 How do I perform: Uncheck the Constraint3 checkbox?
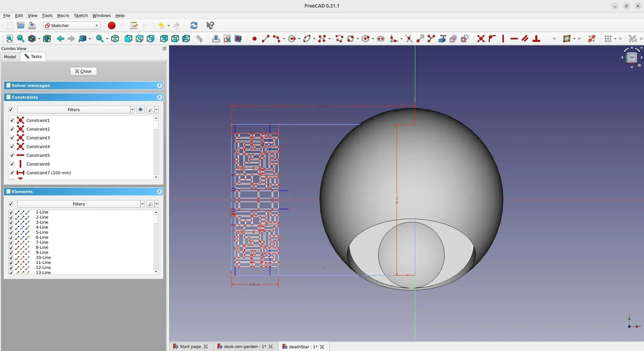click(x=12, y=138)
